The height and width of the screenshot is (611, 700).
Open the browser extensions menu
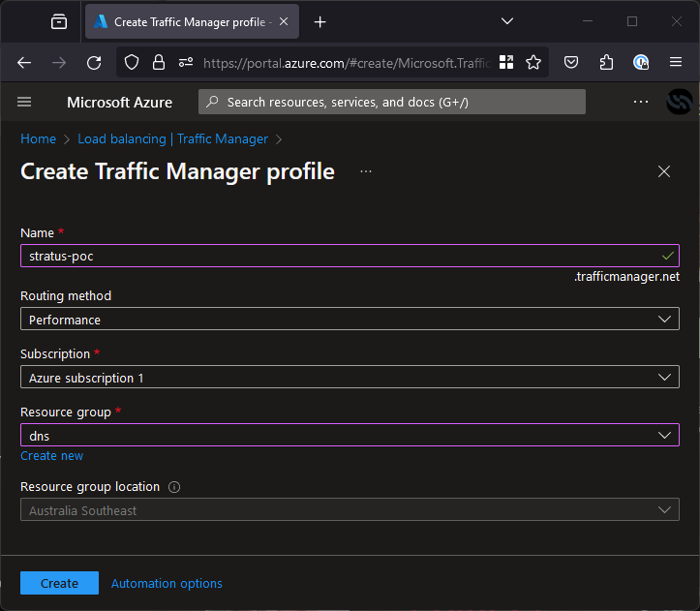[x=606, y=63]
